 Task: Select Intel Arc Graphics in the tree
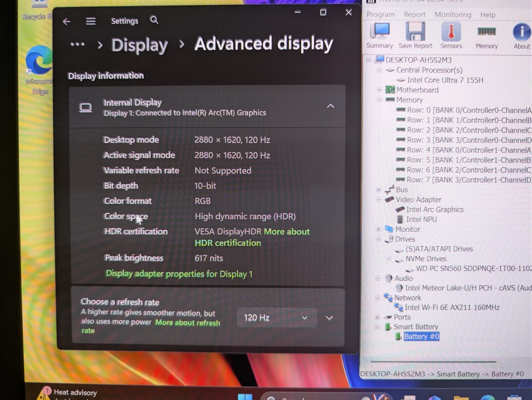435,210
